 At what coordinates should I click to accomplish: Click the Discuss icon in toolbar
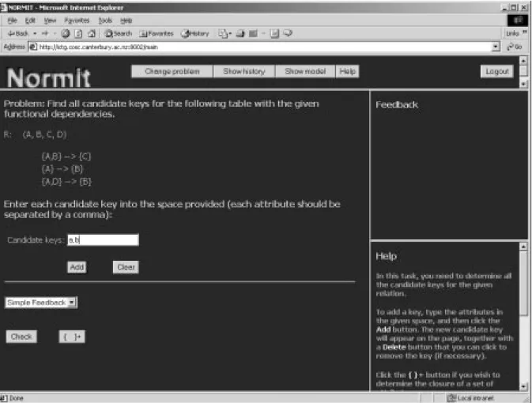click(274, 33)
